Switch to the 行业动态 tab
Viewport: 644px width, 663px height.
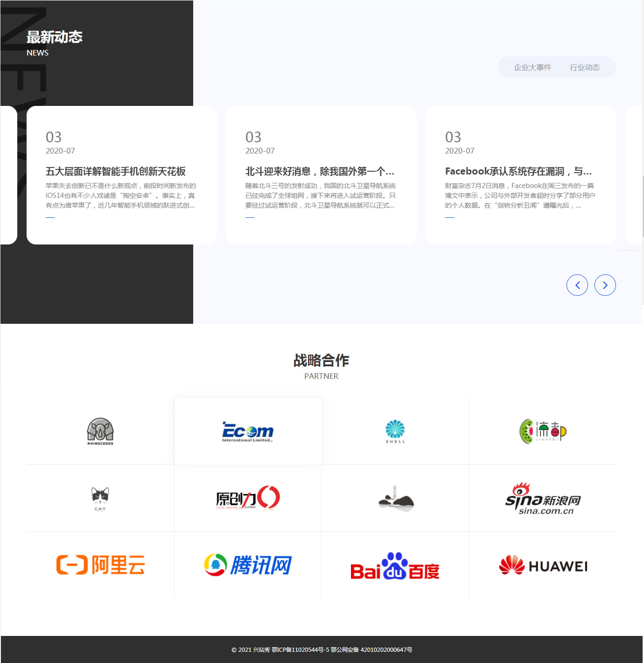tap(585, 68)
